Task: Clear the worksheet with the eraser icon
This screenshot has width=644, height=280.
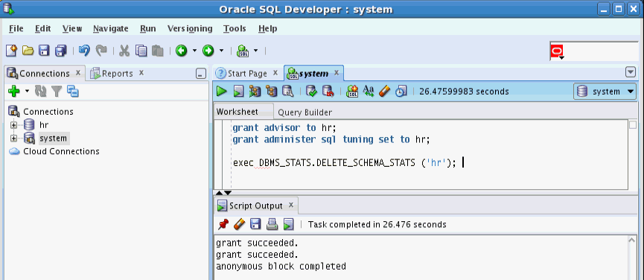Action: point(384,91)
